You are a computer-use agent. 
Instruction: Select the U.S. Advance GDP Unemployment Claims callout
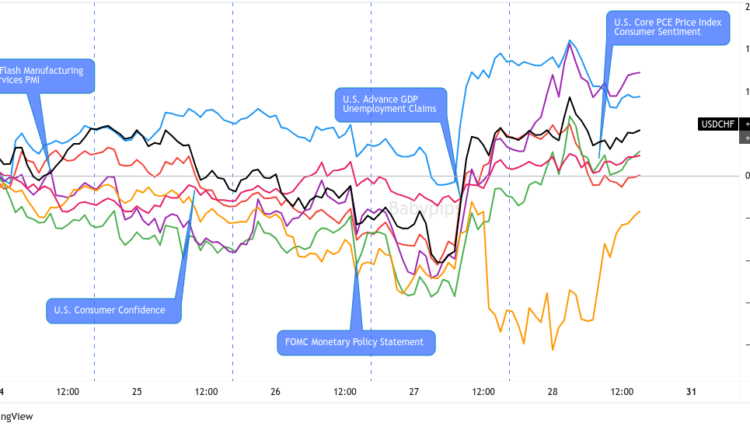pyautogui.click(x=389, y=105)
